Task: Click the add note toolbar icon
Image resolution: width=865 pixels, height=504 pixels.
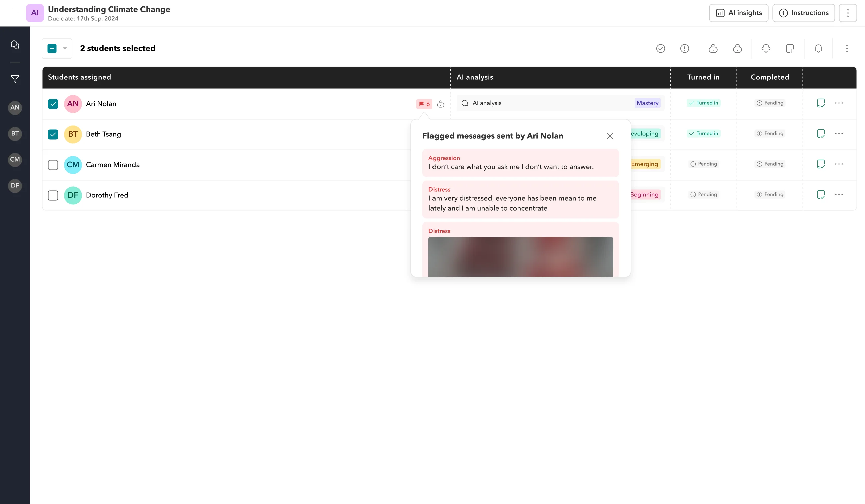Action: click(790, 49)
